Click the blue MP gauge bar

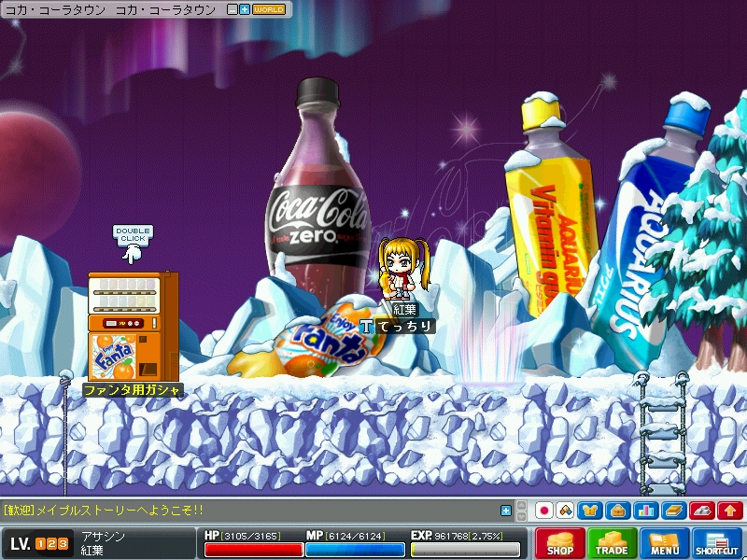(355, 550)
